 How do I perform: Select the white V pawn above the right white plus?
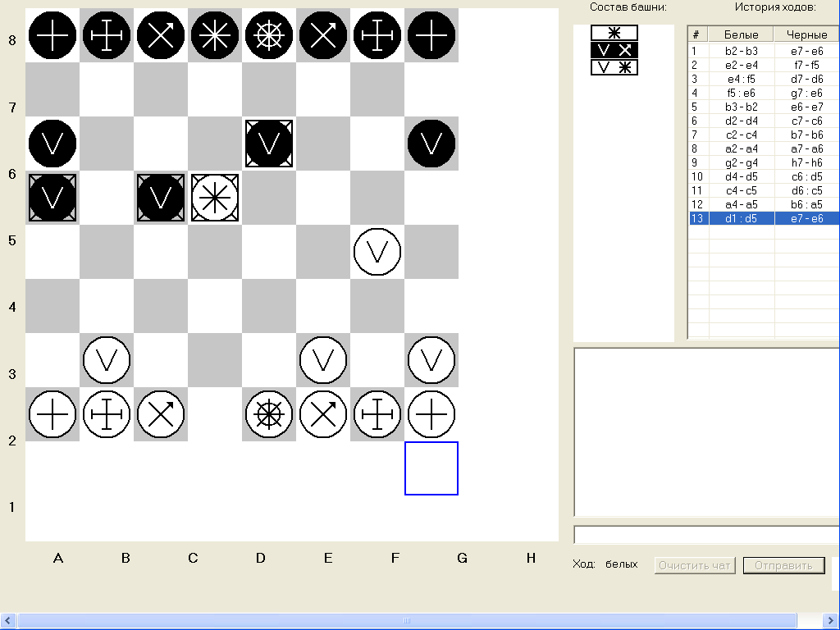[x=431, y=360]
